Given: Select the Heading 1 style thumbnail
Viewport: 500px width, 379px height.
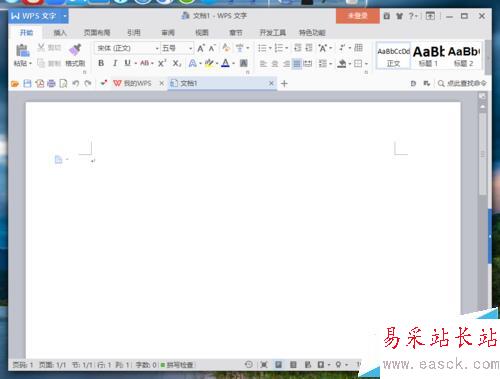Looking at the screenshot, I should (x=428, y=56).
